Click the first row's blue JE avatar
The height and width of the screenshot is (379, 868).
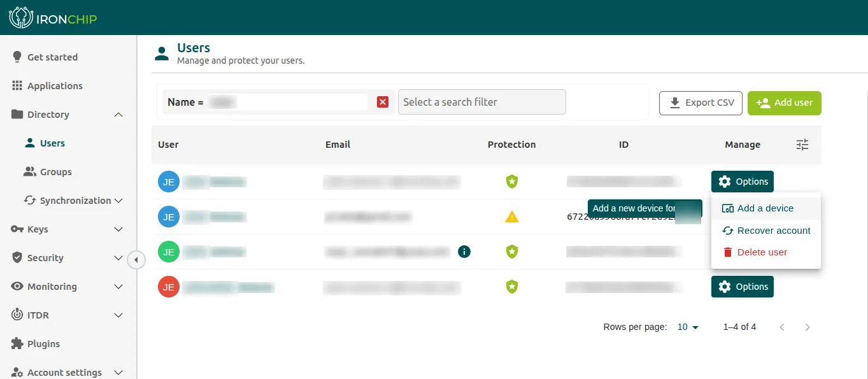click(169, 182)
